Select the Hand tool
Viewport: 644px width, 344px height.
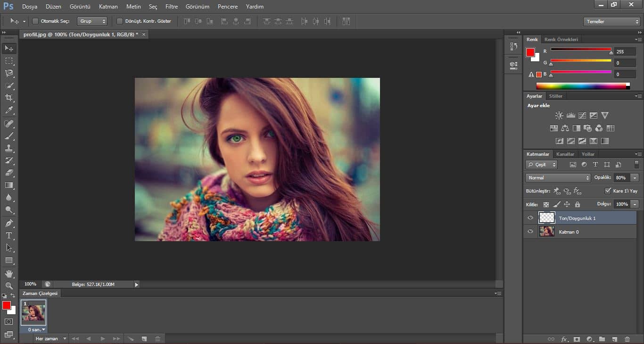pyautogui.click(x=9, y=273)
